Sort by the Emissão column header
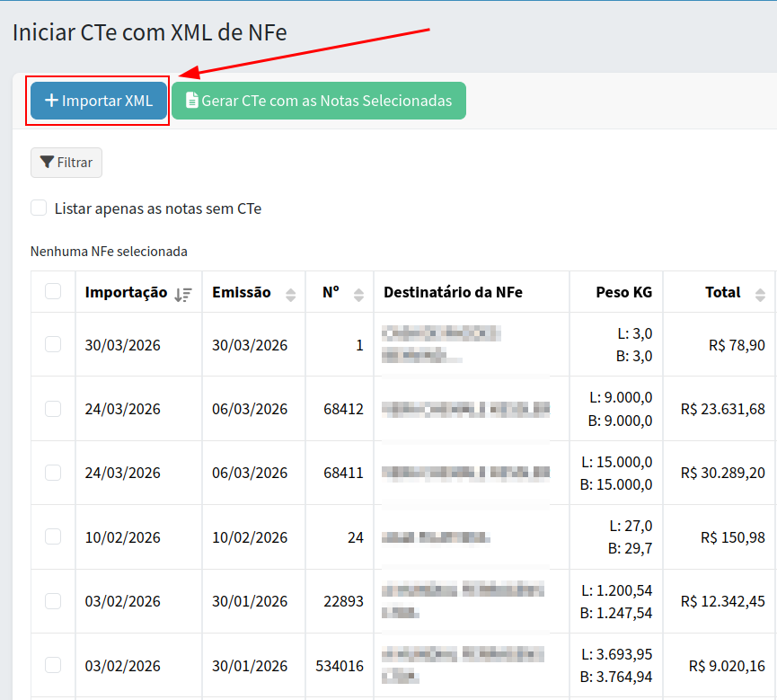Image resolution: width=777 pixels, height=700 pixels. tap(241, 292)
